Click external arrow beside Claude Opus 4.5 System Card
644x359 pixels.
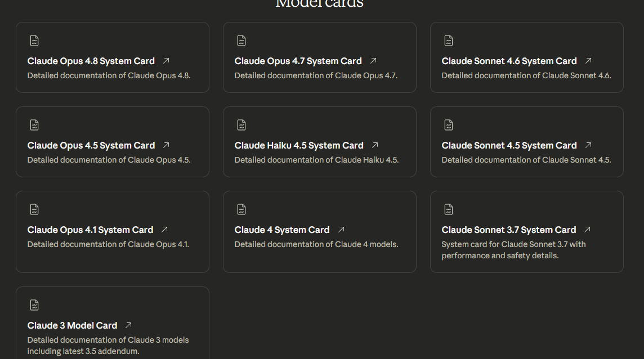click(166, 145)
